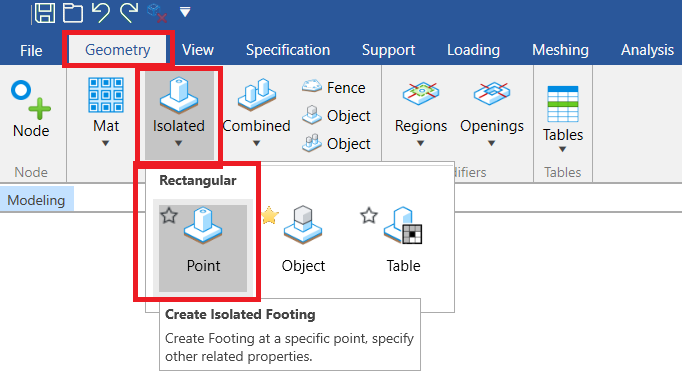Toggle the yellow favorite star on Object
Screen dimensions: 682x375
tap(270, 215)
